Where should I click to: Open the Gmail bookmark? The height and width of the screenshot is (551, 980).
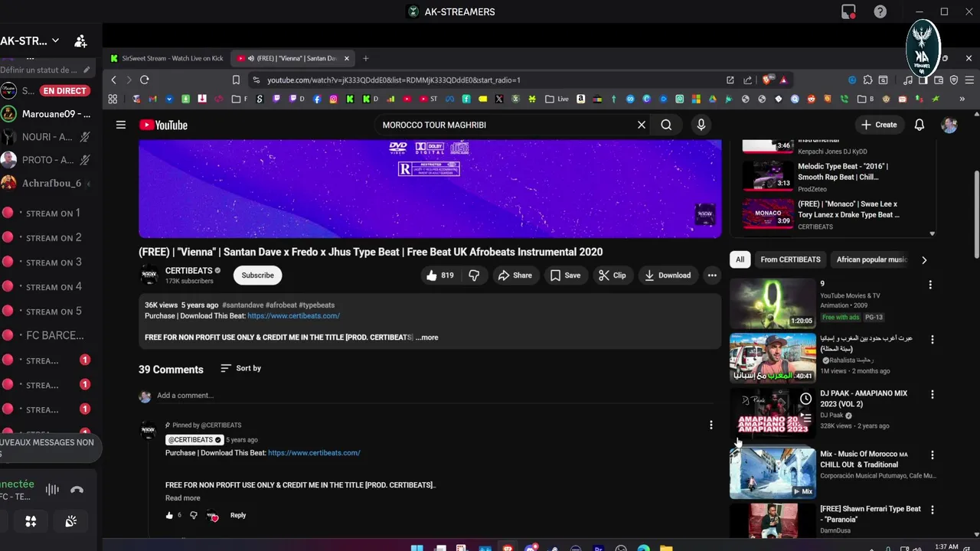(152, 99)
